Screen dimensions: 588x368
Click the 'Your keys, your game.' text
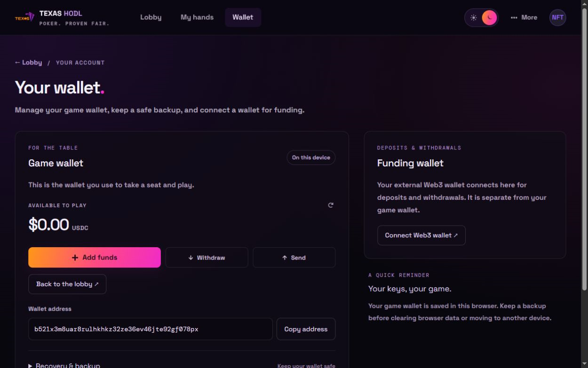(410, 289)
